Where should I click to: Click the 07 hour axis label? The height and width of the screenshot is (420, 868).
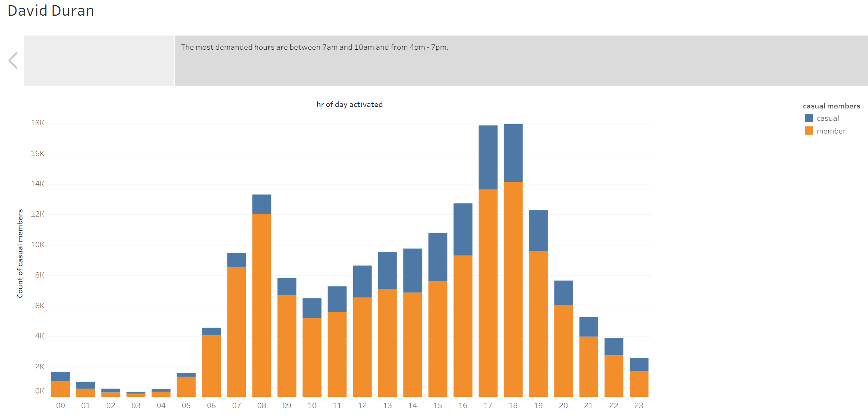tap(236, 405)
